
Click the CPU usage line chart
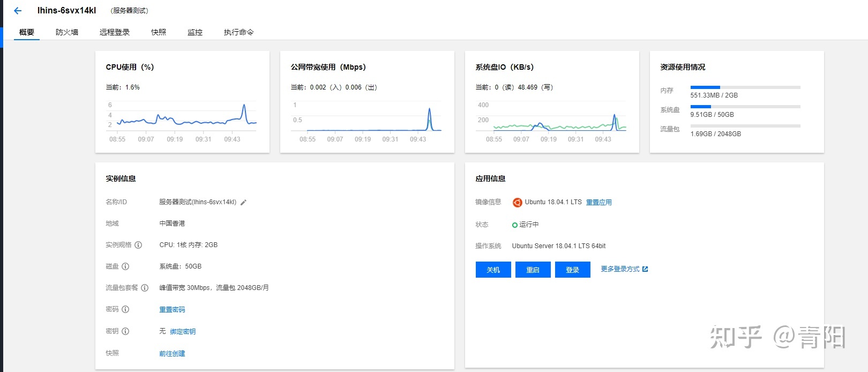tap(182, 118)
